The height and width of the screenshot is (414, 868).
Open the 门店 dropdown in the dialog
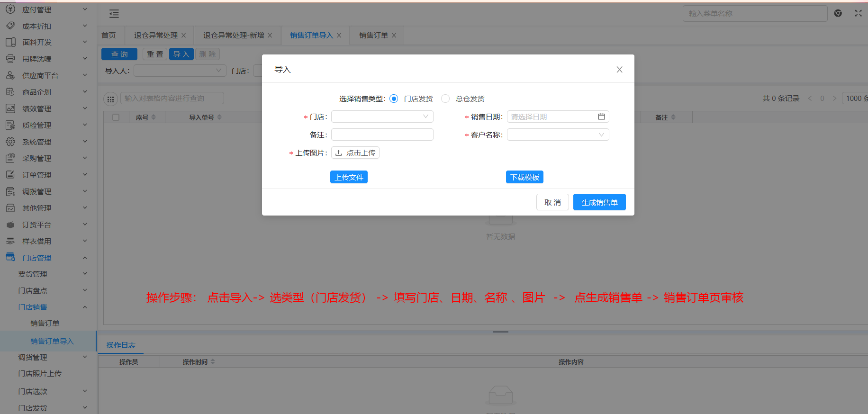pyautogui.click(x=382, y=117)
